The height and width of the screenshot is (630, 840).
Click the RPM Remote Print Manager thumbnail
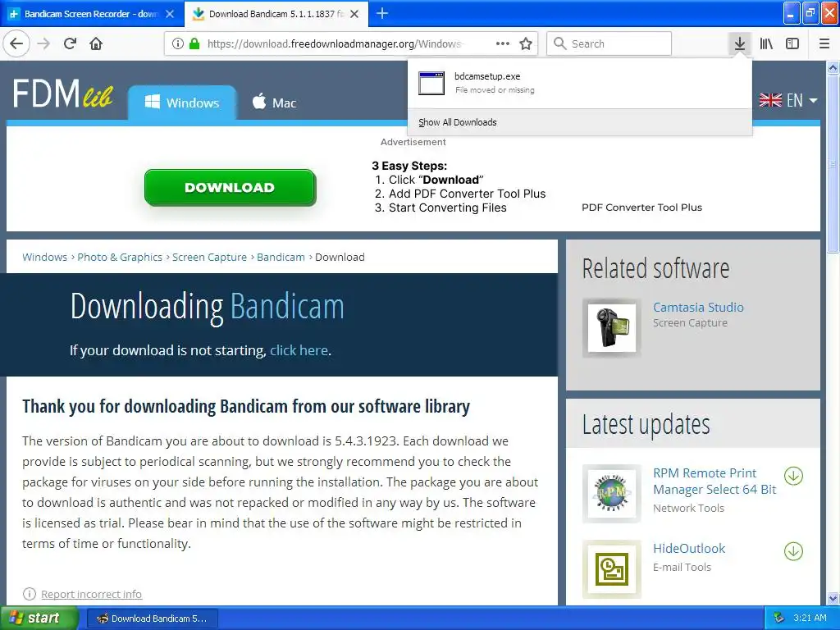[612, 493]
